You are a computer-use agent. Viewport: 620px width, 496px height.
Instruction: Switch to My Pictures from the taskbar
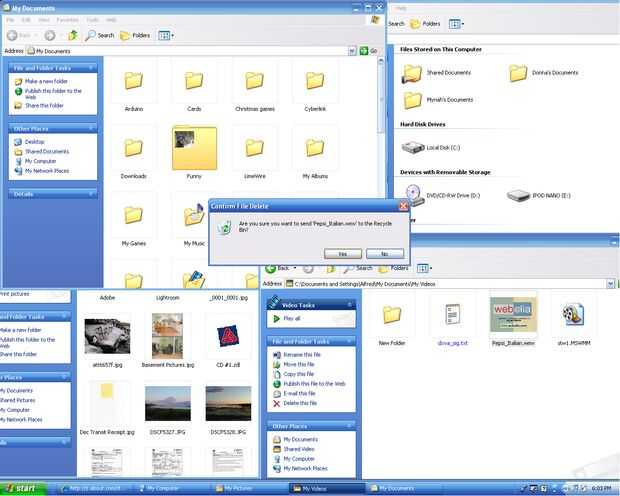[250, 489]
